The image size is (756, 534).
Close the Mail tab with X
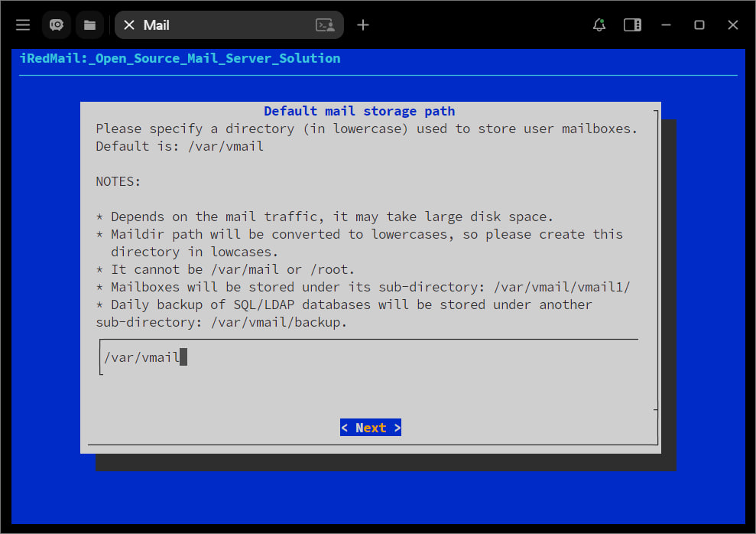tap(129, 25)
